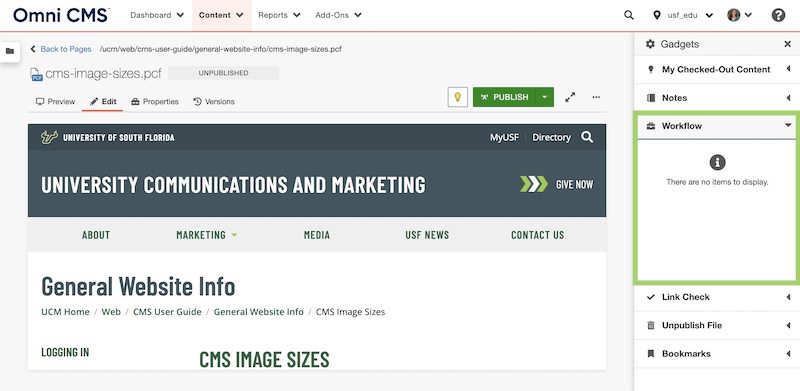Click the My Checked-Out Content bulb icon
Screen dimensions: 800x391
pyautogui.click(x=651, y=69)
